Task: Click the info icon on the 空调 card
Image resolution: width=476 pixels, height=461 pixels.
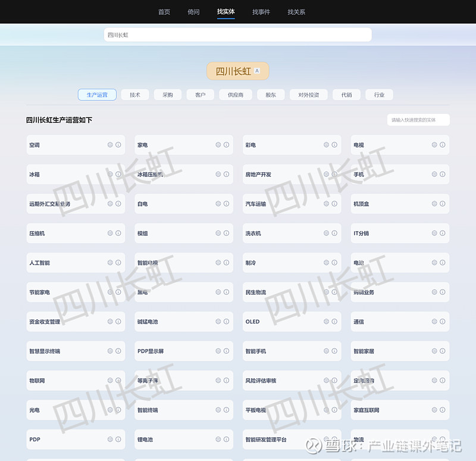Action: coord(118,145)
